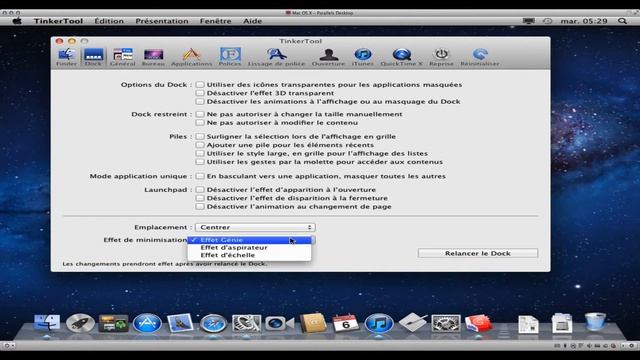Screen dimensions: 640x360
Task: Open the Emplacement Centrer dropdown
Action: (255, 227)
